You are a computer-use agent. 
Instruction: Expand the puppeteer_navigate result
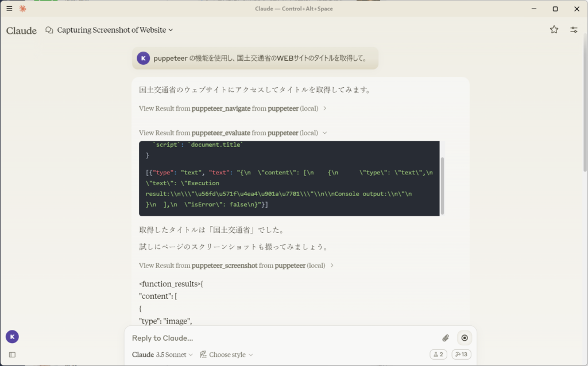click(233, 108)
